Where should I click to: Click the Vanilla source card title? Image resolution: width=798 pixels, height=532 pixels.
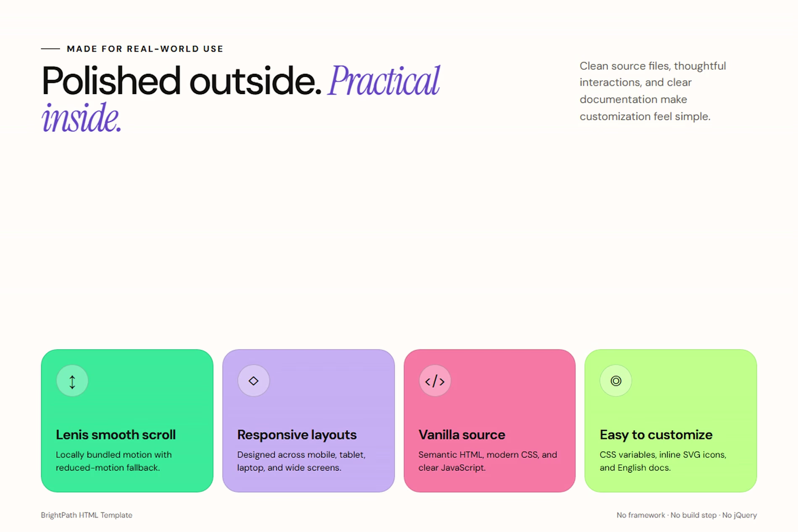pos(462,435)
